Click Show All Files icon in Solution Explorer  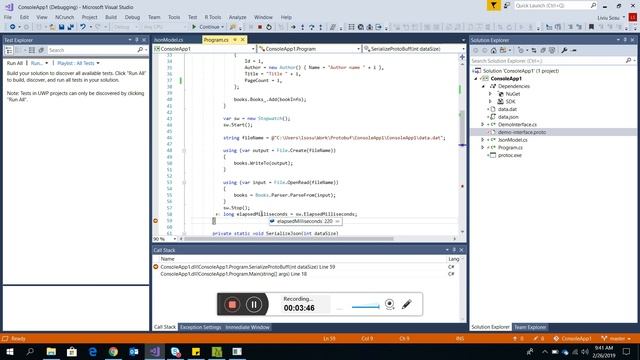click(552, 50)
